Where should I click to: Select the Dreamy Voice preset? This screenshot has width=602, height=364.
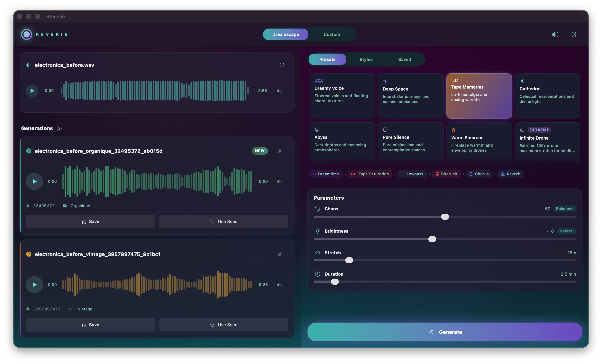click(x=342, y=96)
